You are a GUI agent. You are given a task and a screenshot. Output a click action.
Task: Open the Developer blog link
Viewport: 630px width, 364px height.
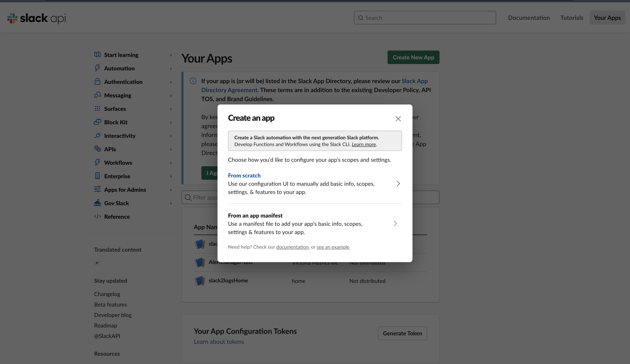(113, 315)
